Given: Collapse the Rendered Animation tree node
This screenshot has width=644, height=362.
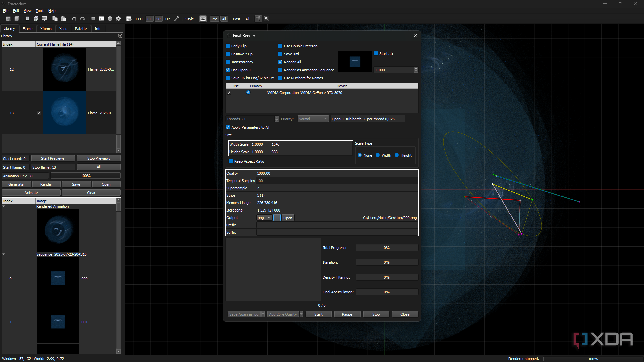Looking at the screenshot, I should (x=4, y=206).
